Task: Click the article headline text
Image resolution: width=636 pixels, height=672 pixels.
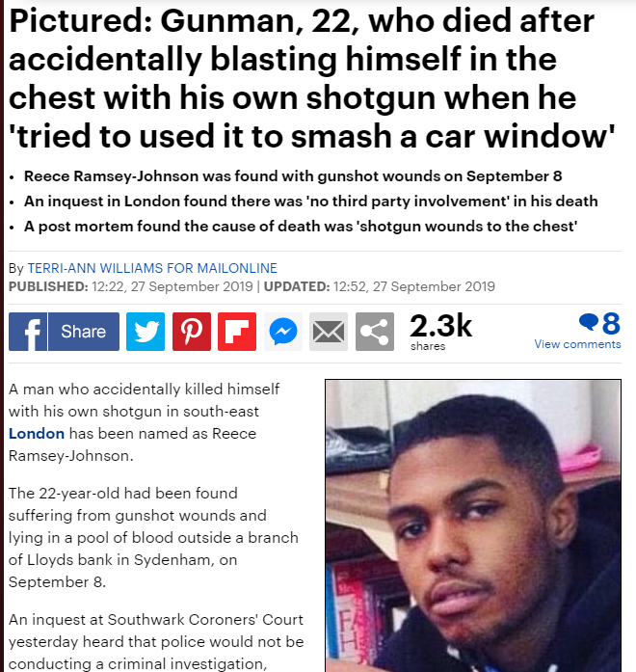Action: (312, 78)
